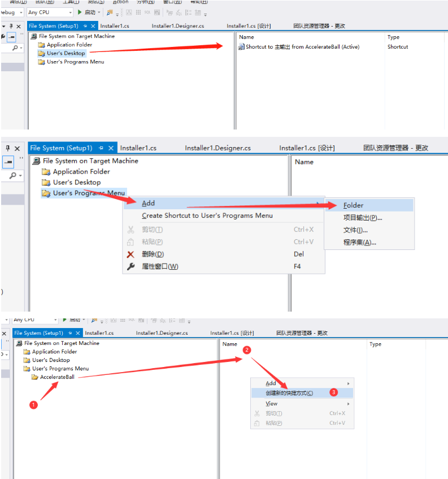Screen dimensions: 448x479
Task: Click the find-in-files icon in the Debug toolbar
Action: (x=110, y=12)
